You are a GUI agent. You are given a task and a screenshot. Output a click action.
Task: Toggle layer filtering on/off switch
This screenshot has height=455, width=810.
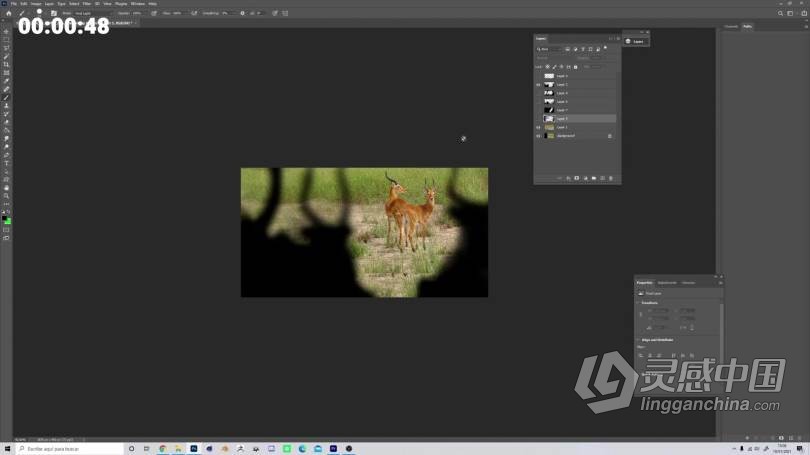coord(605,49)
